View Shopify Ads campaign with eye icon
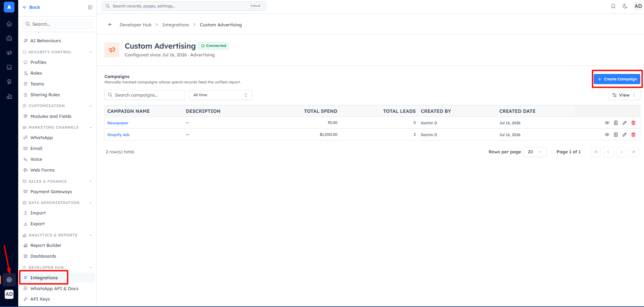Viewport: 644px width, 307px height. click(607, 135)
